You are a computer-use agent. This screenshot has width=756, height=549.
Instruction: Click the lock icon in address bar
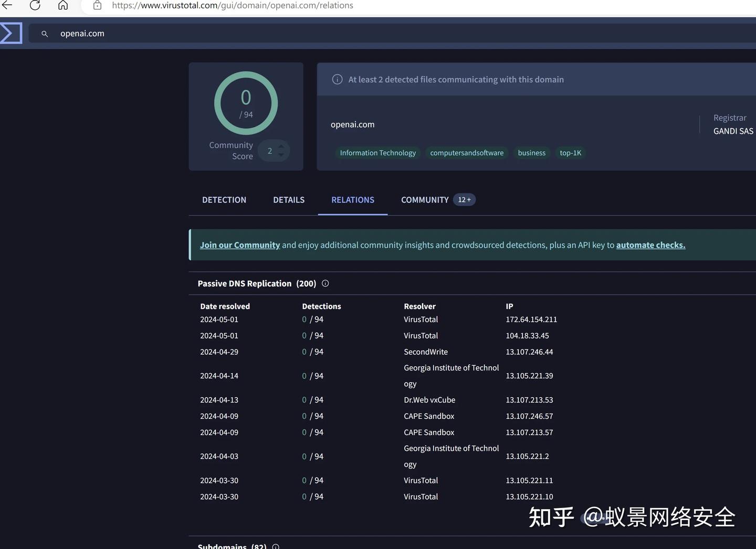97,5
